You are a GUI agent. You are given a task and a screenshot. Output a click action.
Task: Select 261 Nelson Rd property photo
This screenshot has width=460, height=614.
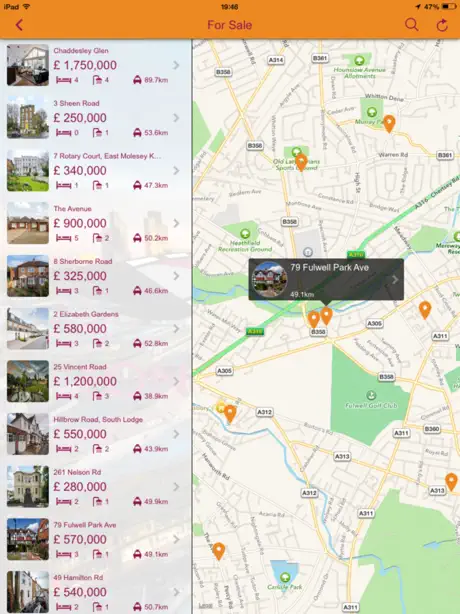28,487
